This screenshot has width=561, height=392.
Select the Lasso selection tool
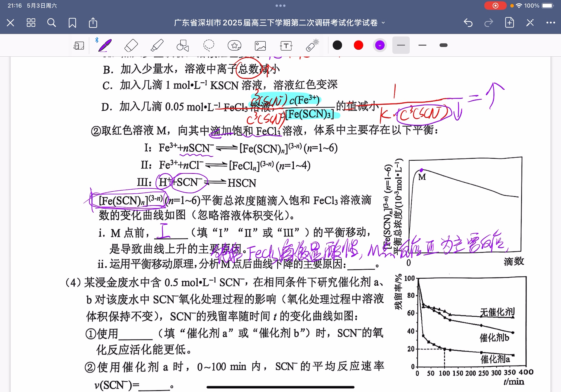point(209,46)
